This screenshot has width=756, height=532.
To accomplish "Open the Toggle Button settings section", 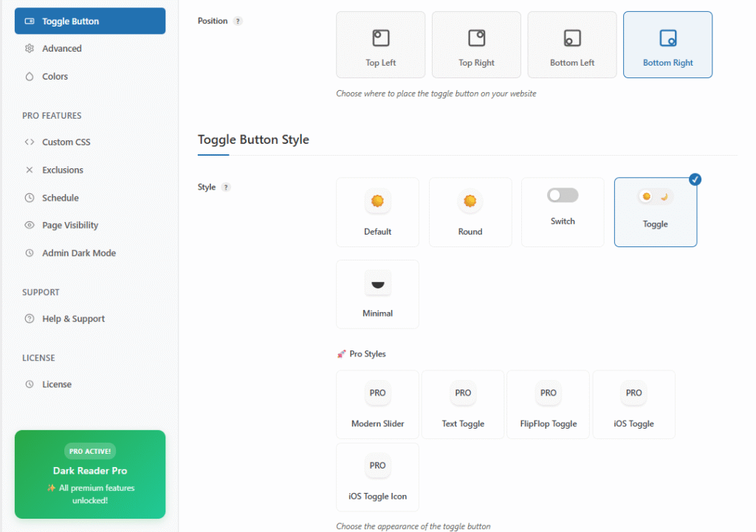I will pos(89,21).
